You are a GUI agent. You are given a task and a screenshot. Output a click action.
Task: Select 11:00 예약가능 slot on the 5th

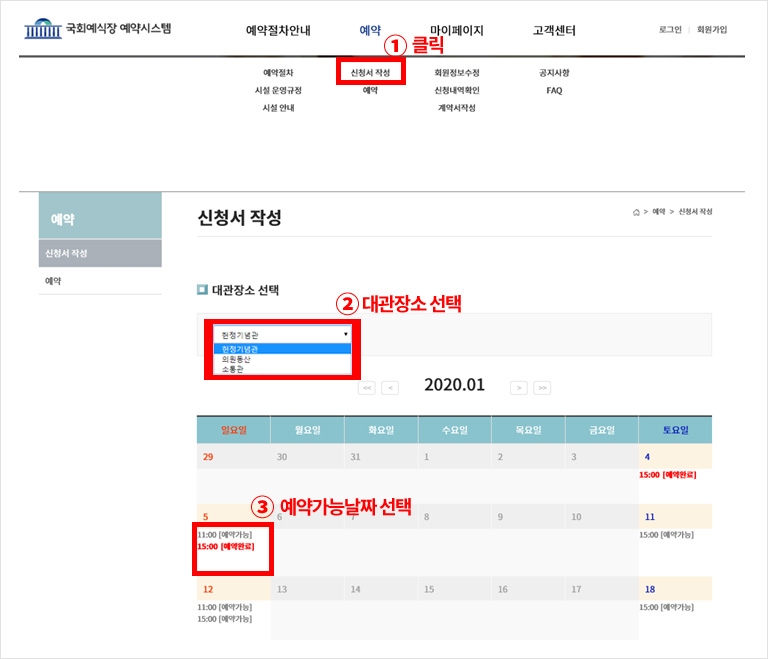click(224, 535)
